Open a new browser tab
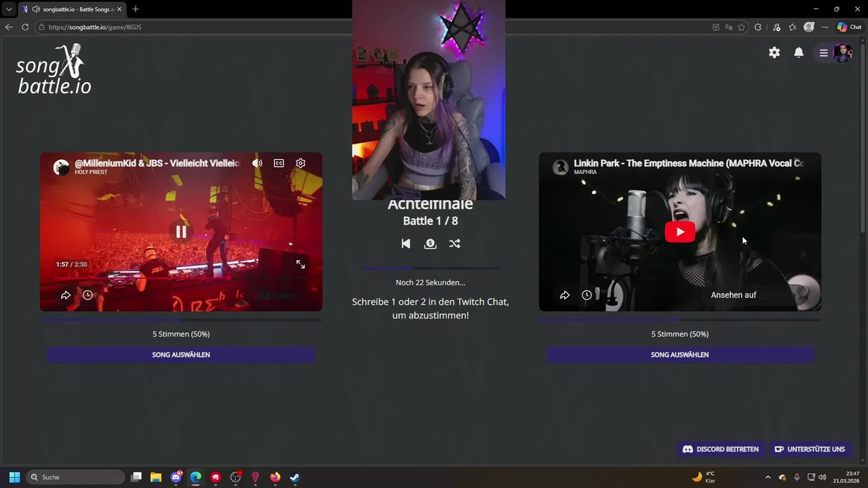Screen dimensions: 868x488 click(x=136, y=9)
